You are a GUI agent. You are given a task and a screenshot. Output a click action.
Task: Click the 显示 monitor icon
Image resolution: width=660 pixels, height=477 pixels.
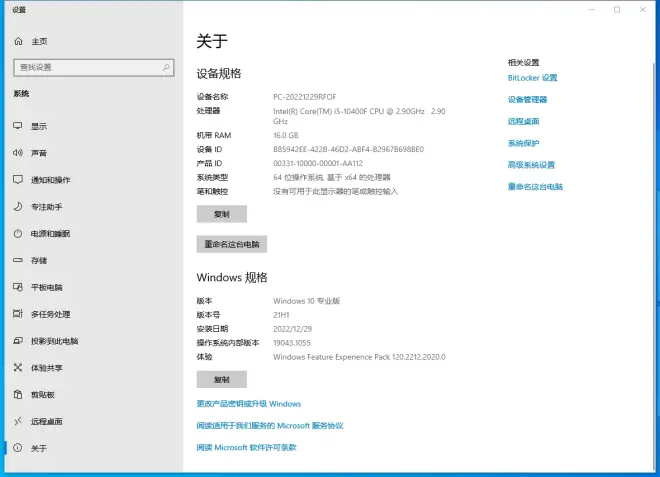pyautogui.click(x=18, y=126)
